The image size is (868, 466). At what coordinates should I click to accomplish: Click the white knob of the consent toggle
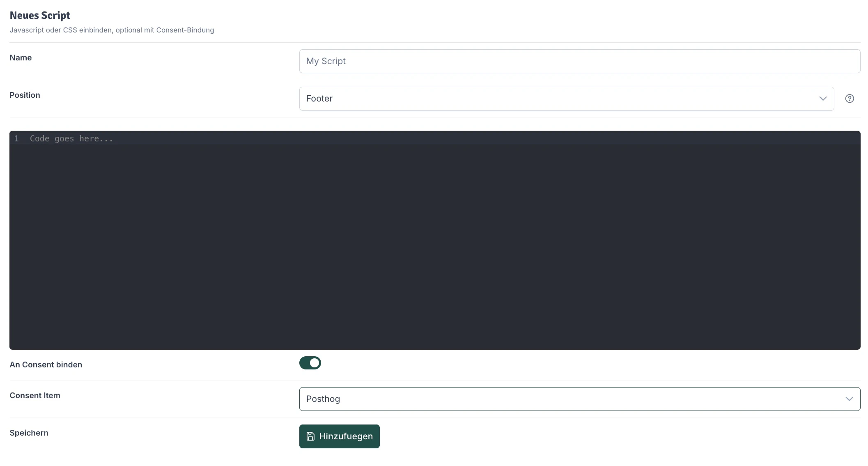(x=315, y=363)
